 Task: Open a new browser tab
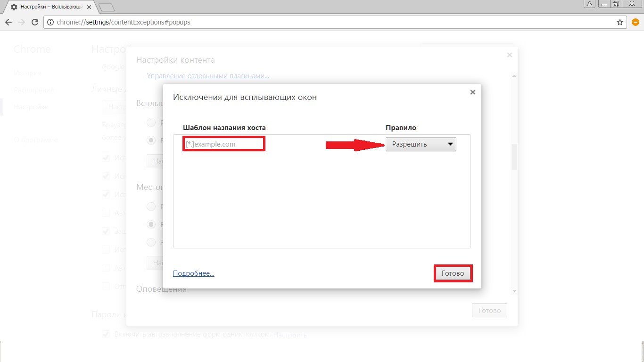[107, 7]
